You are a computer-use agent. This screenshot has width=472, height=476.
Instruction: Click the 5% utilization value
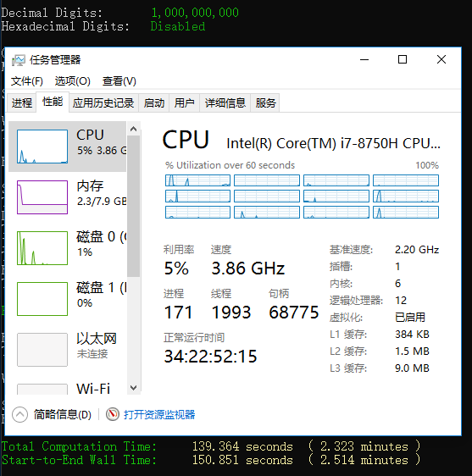coord(176,268)
